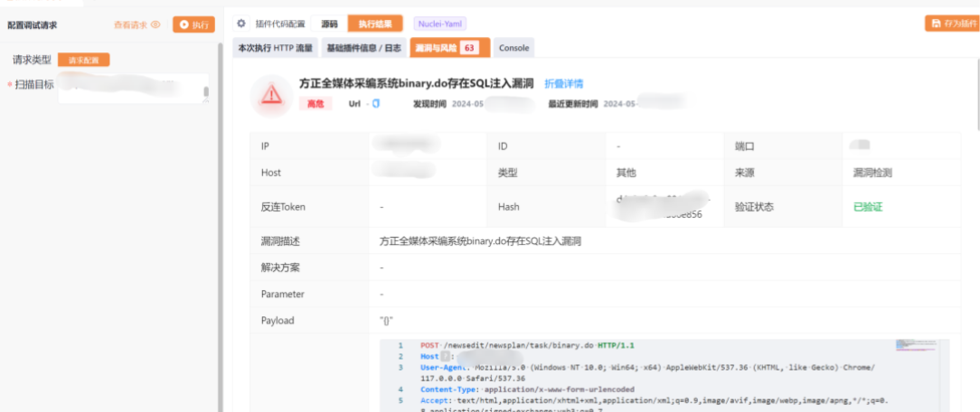The height and width of the screenshot is (412, 980).
Task: Click the 其他 type value
Action: tap(627, 173)
